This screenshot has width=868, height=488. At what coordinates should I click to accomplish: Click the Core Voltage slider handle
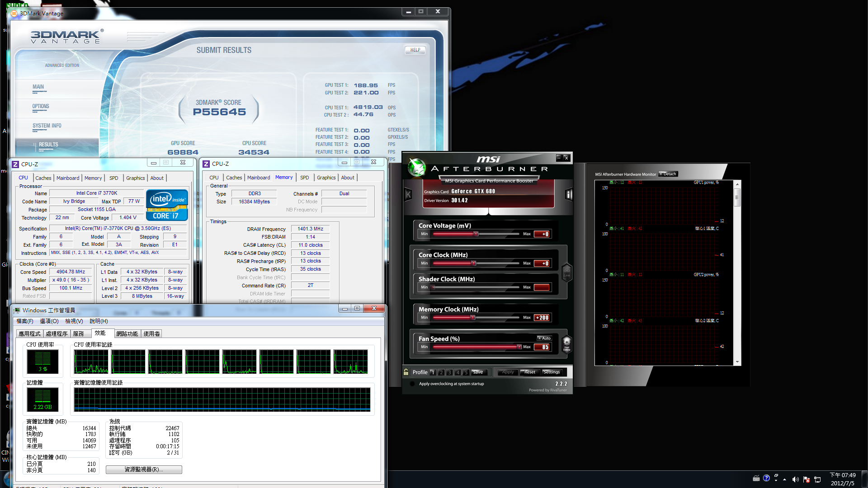[x=476, y=234]
